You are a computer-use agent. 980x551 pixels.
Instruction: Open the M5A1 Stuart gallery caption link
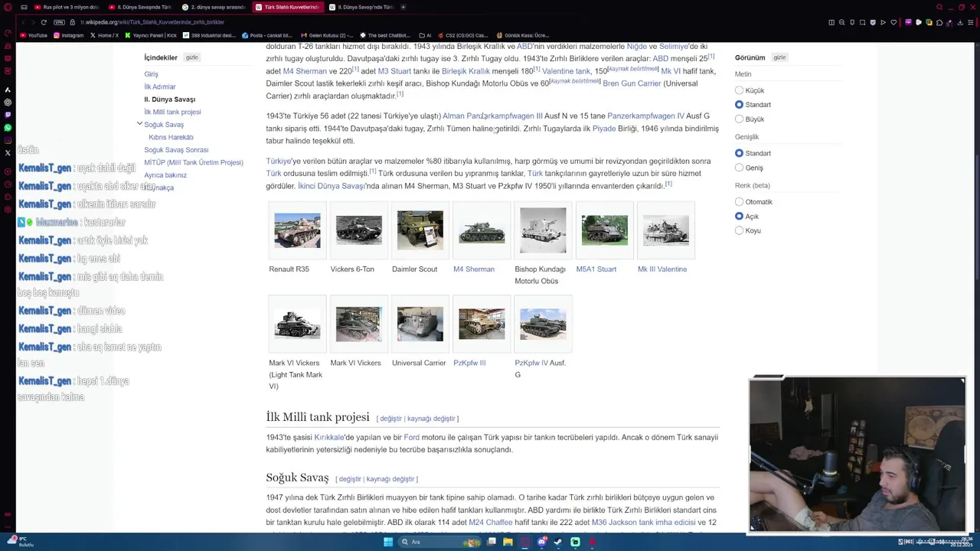(x=596, y=269)
